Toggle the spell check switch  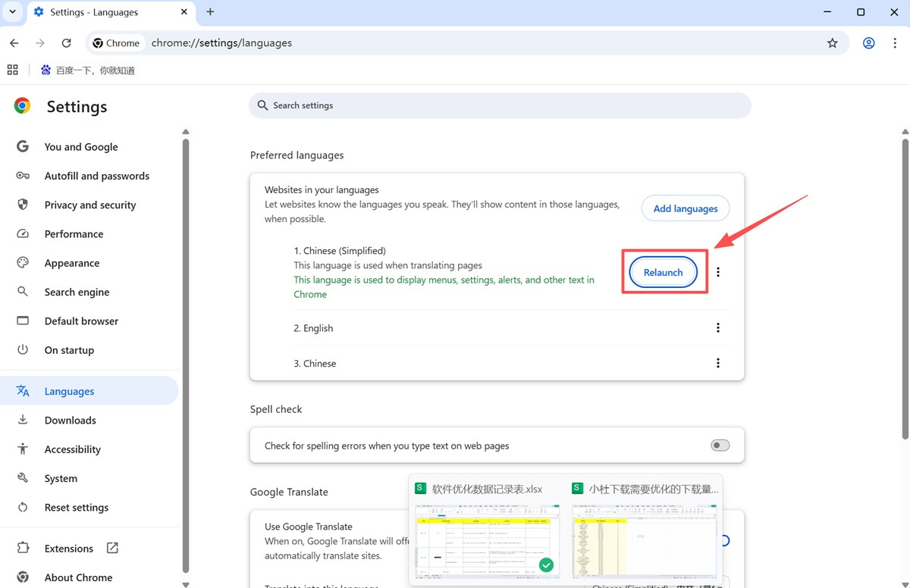(x=720, y=446)
